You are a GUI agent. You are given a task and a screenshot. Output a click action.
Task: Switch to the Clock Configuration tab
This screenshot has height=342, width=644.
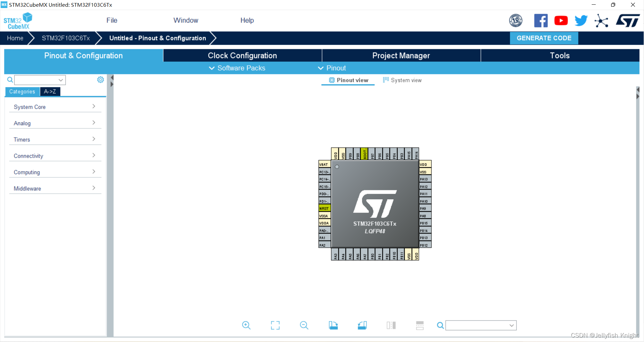tap(242, 55)
